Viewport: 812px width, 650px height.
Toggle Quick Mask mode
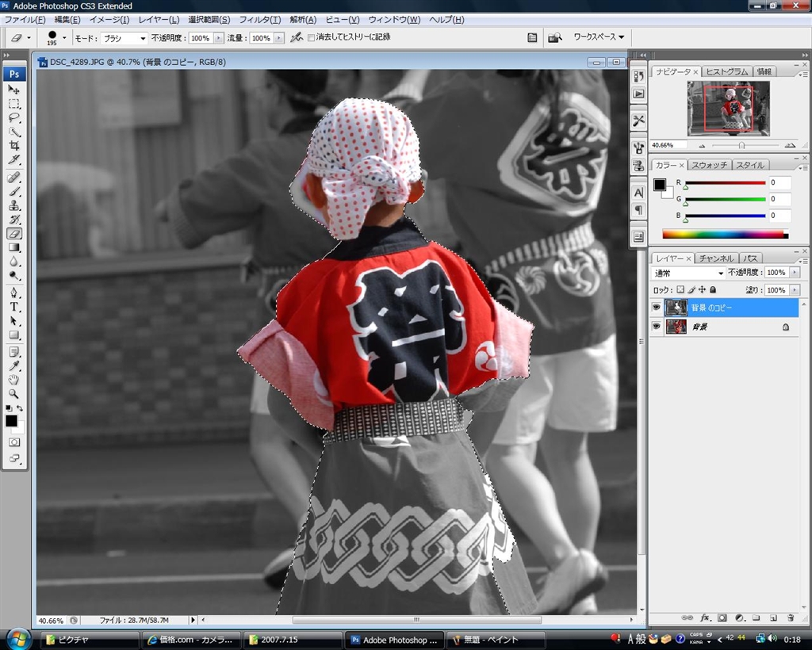[x=14, y=442]
